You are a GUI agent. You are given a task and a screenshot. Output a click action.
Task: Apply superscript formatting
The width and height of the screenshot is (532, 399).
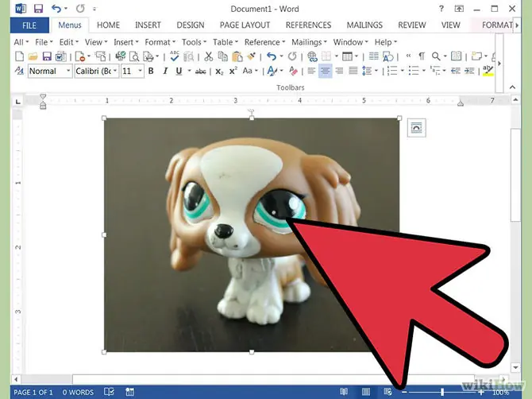233,71
